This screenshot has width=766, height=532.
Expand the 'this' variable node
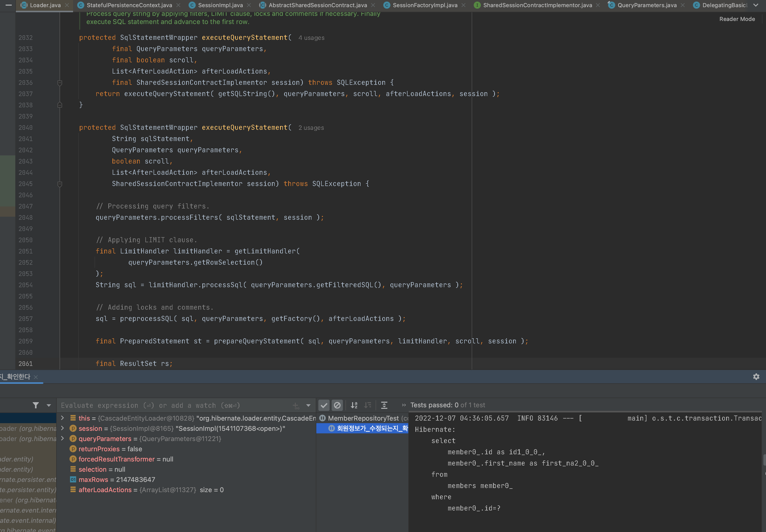click(62, 418)
